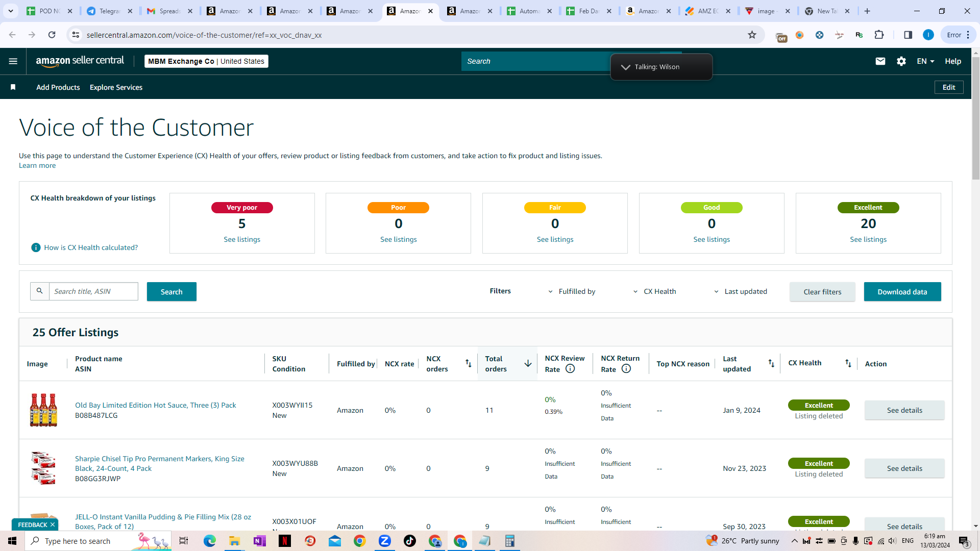Screen dimensions: 980x551
Task: Sort by NCX orders arrows
Action: click(468, 363)
